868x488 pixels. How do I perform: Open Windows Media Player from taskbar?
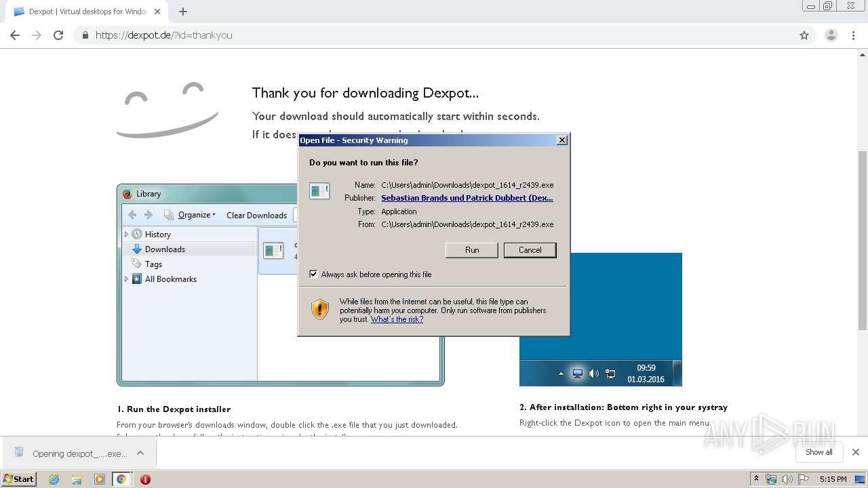99,479
